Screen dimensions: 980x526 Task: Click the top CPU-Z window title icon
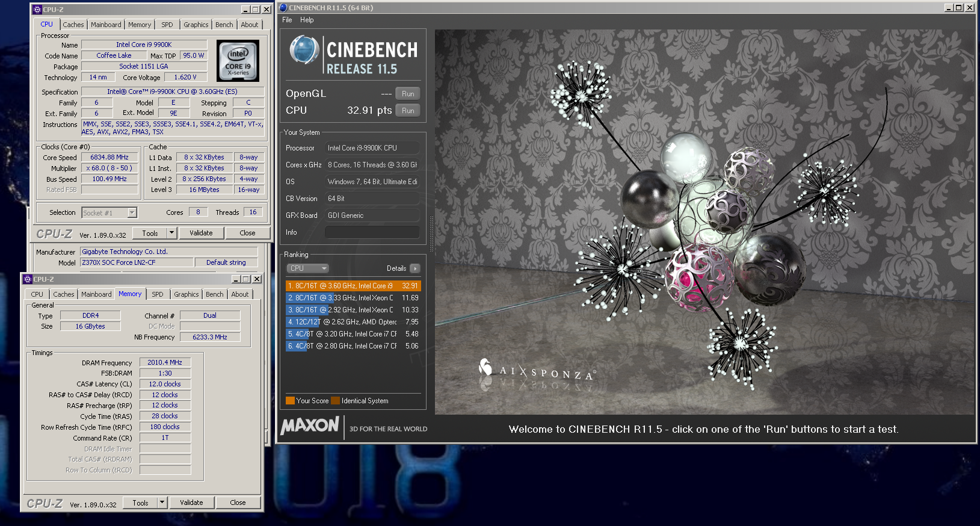pyautogui.click(x=37, y=10)
